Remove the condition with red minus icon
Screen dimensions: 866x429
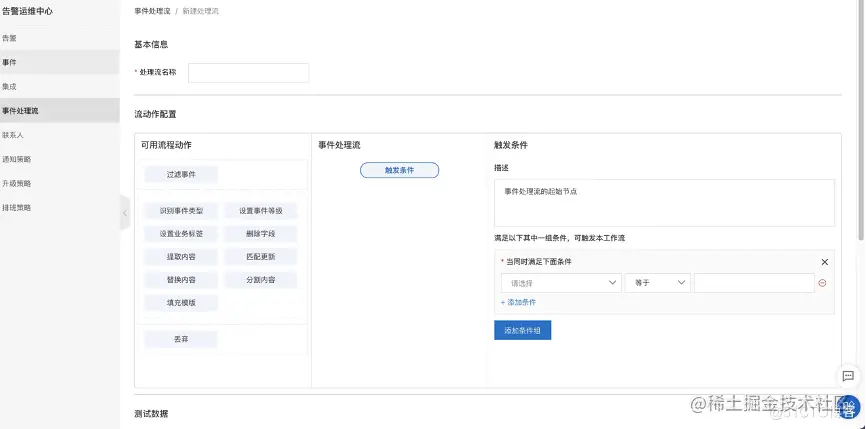(822, 283)
